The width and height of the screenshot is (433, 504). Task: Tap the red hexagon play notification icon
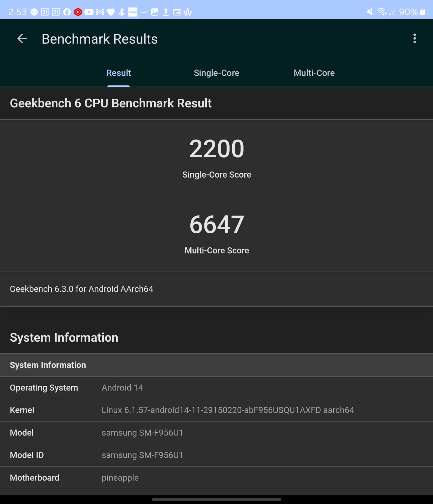pyautogui.click(x=78, y=12)
